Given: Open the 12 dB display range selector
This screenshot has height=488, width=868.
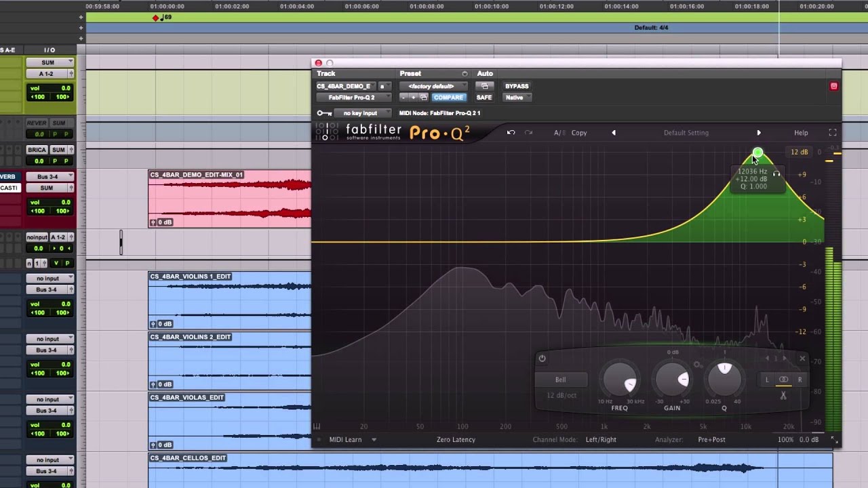Looking at the screenshot, I should click(799, 152).
